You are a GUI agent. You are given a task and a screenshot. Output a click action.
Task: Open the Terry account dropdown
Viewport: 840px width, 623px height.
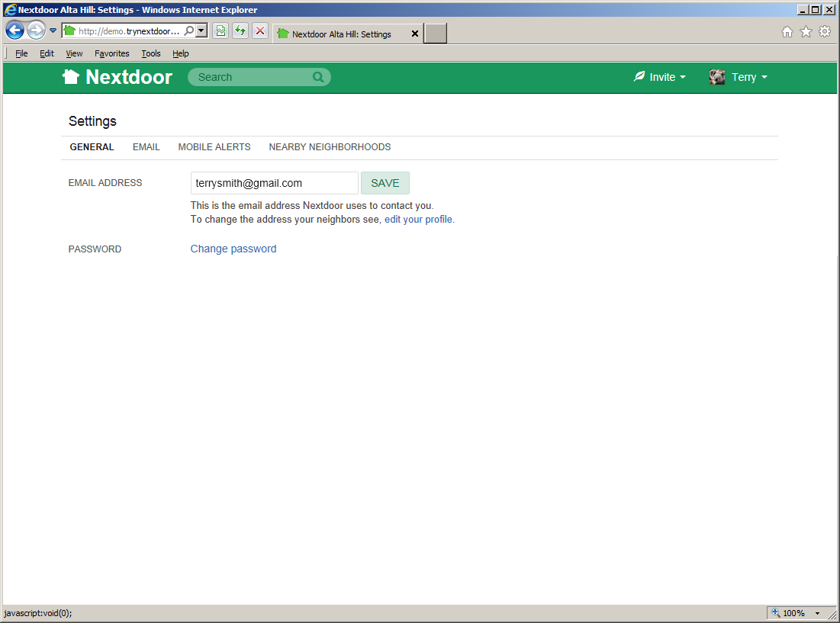point(748,76)
